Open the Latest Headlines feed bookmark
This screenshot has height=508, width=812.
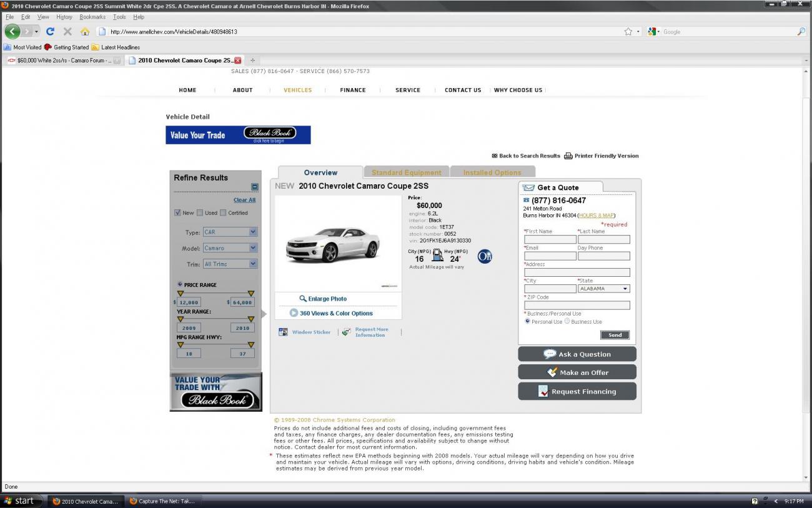pyautogui.click(x=116, y=47)
